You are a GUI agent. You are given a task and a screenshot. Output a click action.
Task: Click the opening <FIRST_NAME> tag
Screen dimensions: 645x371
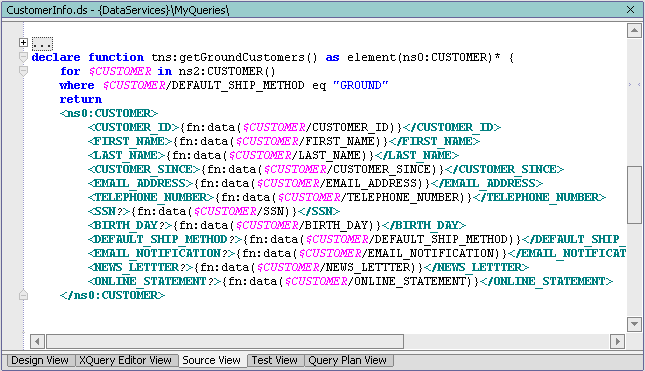coord(130,141)
